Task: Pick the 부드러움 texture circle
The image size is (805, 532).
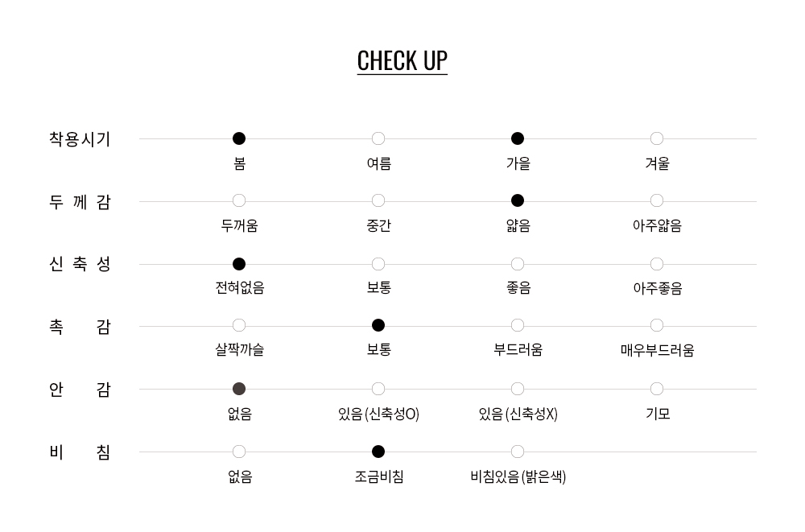Action: pyautogui.click(x=518, y=325)
